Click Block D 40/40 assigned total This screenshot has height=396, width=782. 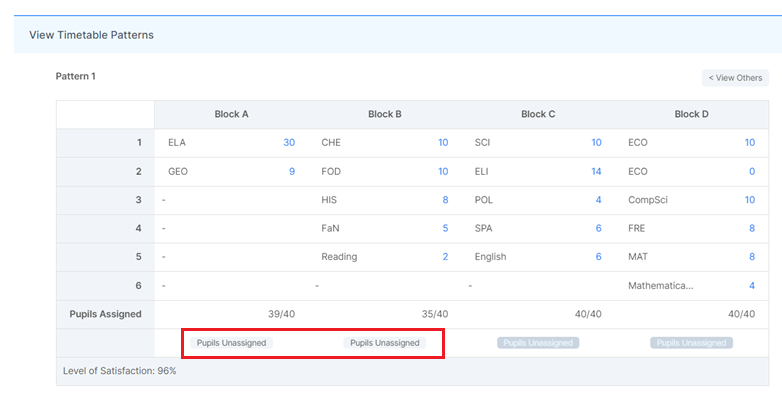point(742,314)
